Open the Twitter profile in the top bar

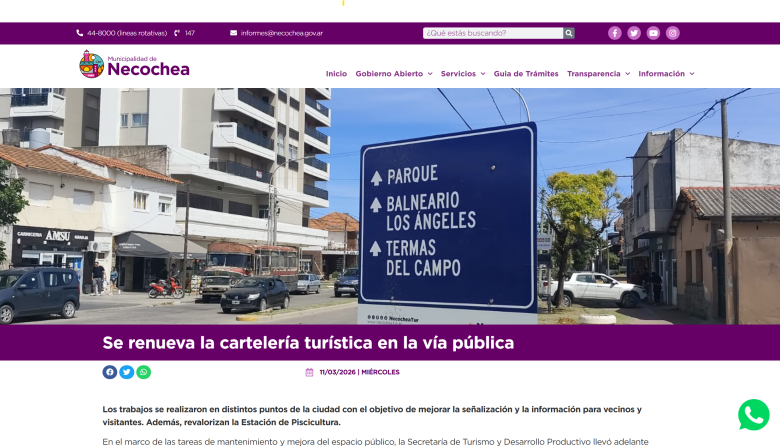(x=634, y=33)
